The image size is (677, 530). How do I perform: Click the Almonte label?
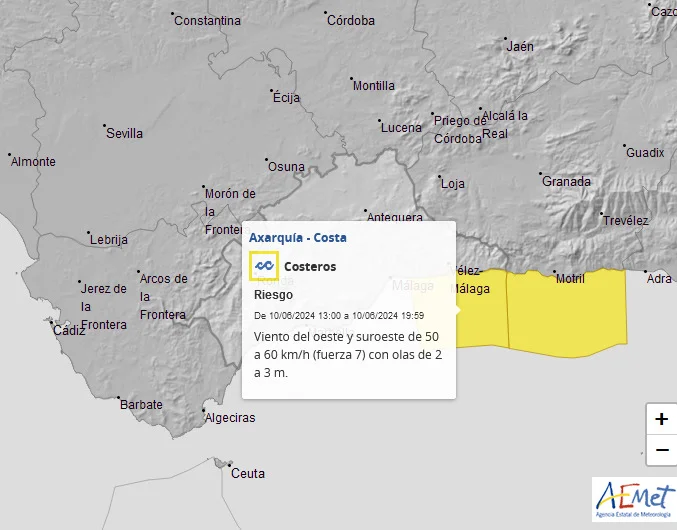(33, 162)
